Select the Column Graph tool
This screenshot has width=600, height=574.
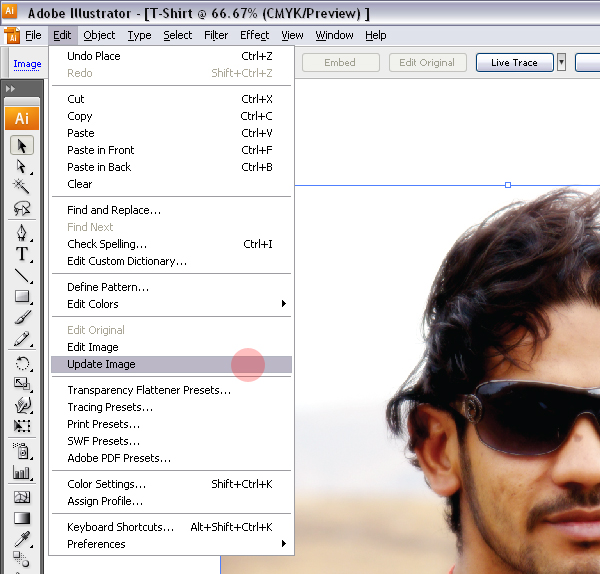coord(22,473)
